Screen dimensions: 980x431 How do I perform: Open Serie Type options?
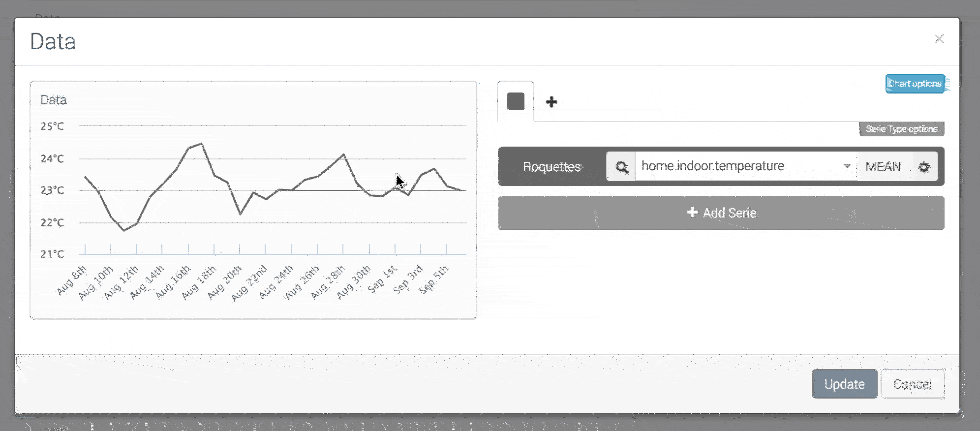point(901,129)
